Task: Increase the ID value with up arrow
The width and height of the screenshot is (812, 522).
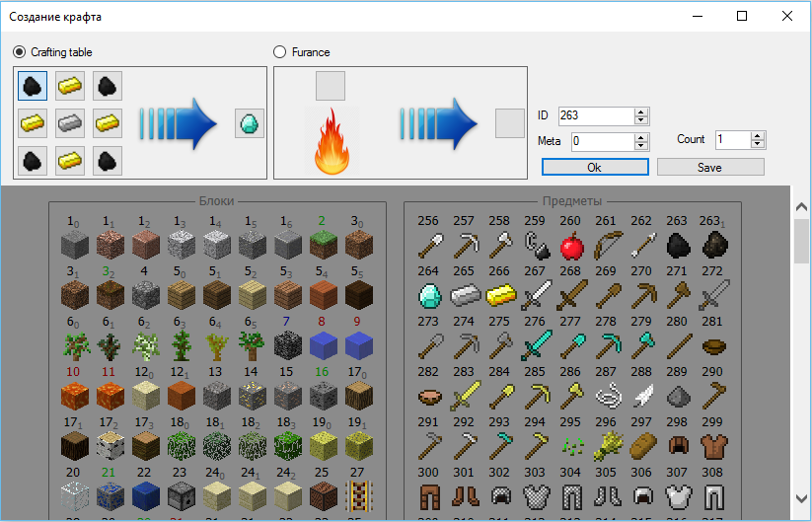Action: tap(641, 112)
